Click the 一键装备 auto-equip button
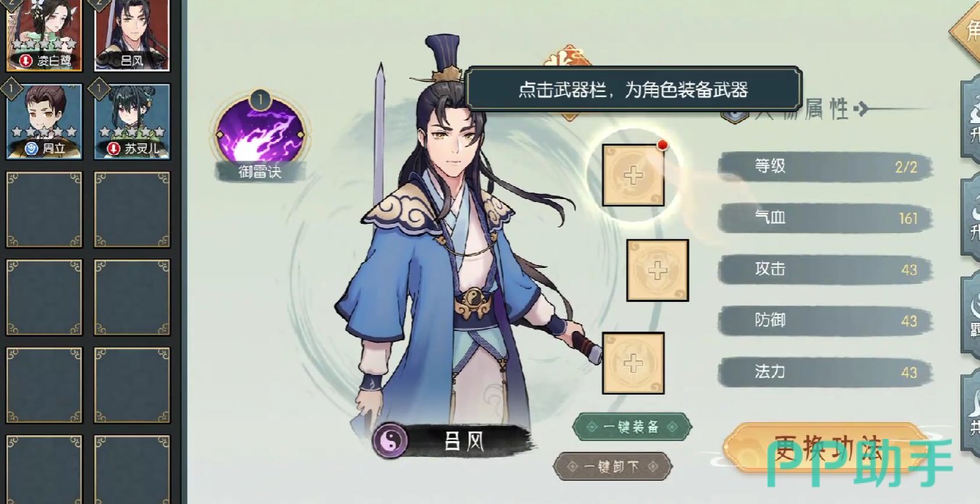The image size is (980, 504). 632,427
